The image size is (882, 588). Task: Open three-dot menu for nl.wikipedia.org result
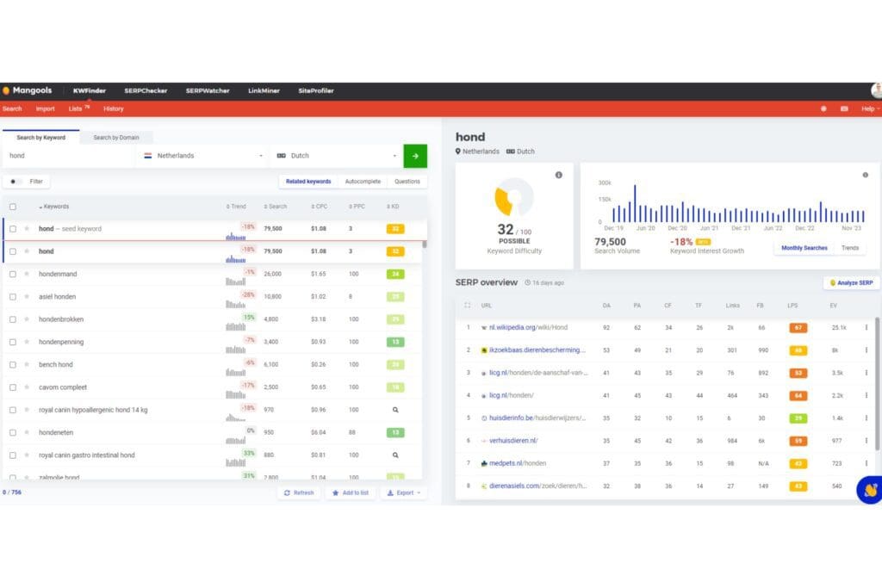pyautogui.click(x=866, y=327)
